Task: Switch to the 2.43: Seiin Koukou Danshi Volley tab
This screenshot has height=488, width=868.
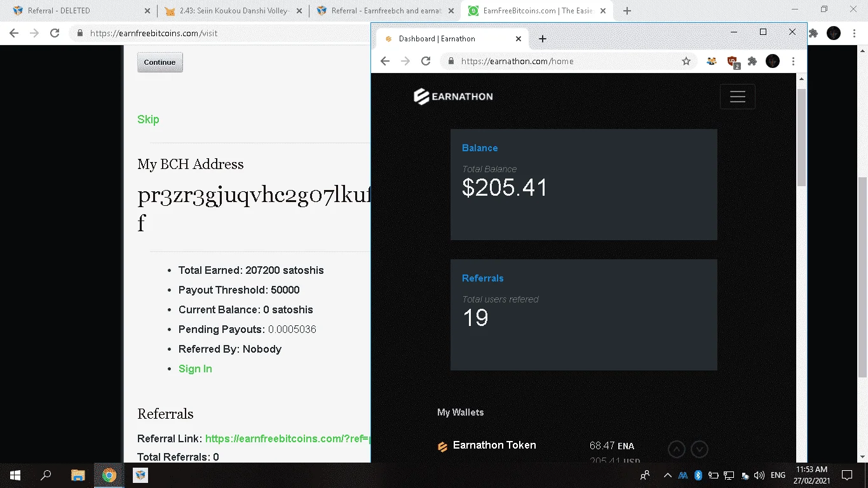Action: pos(233,11)
